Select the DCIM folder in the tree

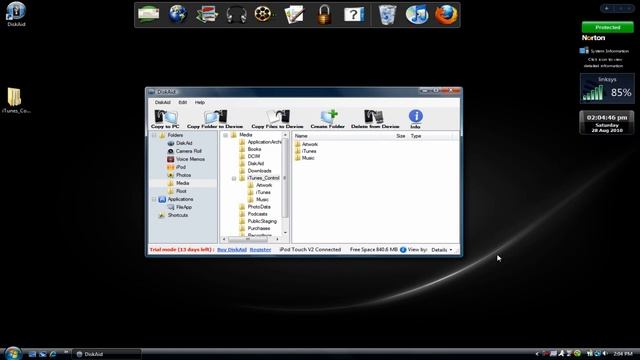tap(250, 156)
